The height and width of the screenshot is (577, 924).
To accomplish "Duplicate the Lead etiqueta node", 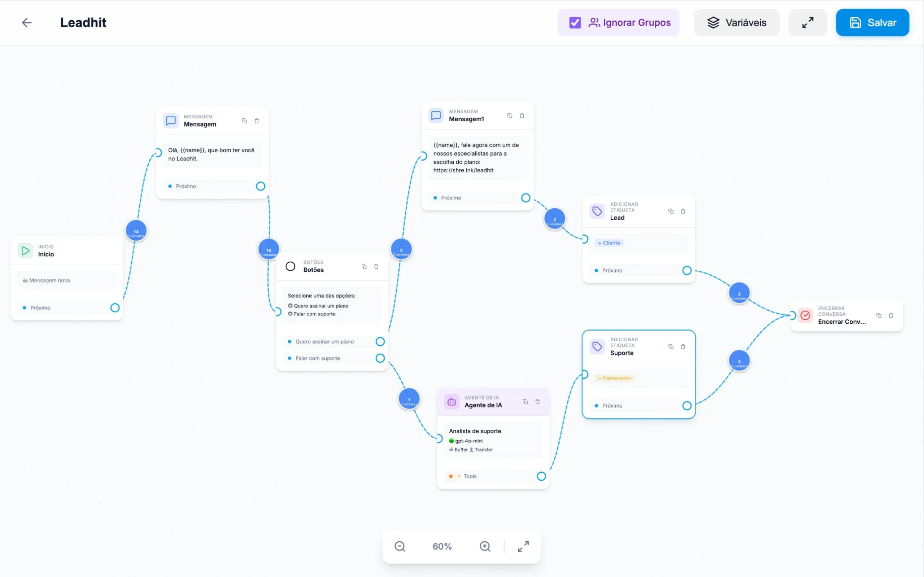I will (671, 211).
